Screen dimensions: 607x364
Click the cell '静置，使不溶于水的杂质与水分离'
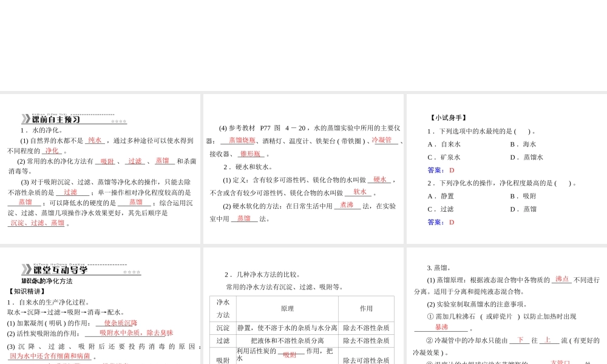[x=287, y=328]
